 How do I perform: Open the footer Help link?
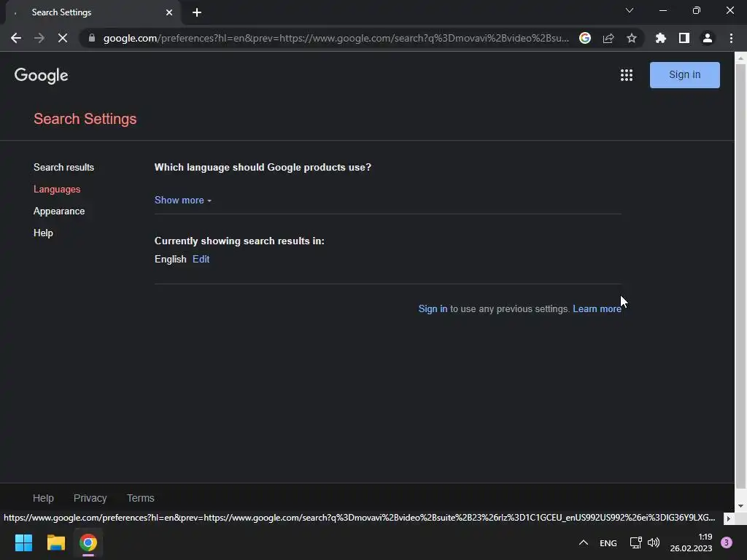pyautogui.click(x=43, y=498)
